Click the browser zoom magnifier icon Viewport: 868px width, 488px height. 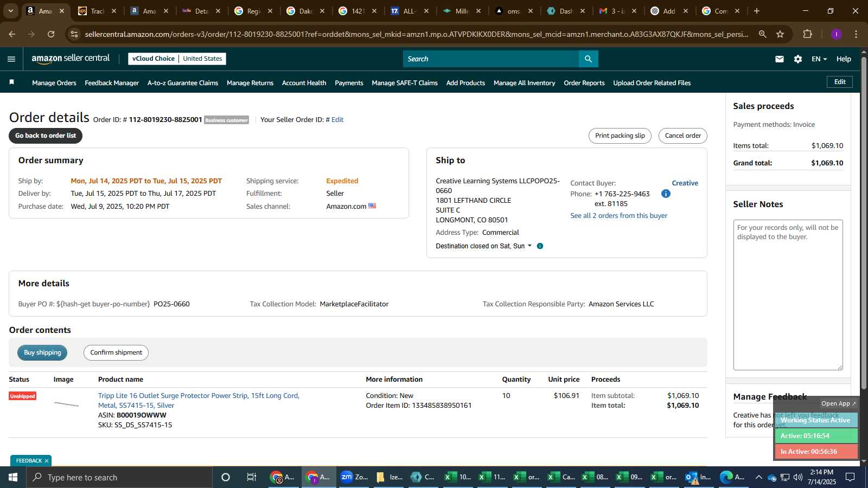763,34
